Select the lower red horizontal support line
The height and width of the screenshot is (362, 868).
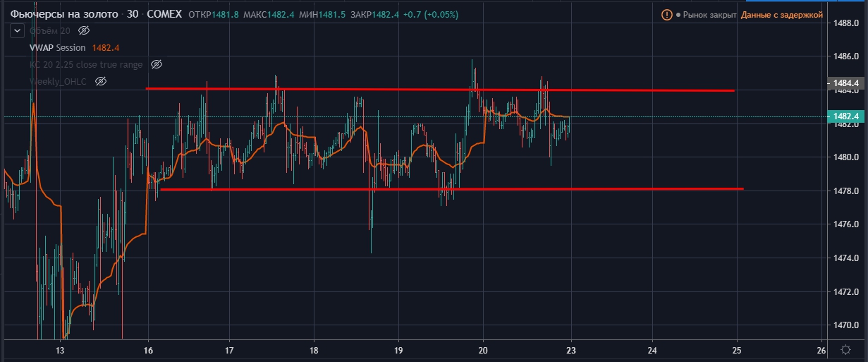(x=452, y=189)
